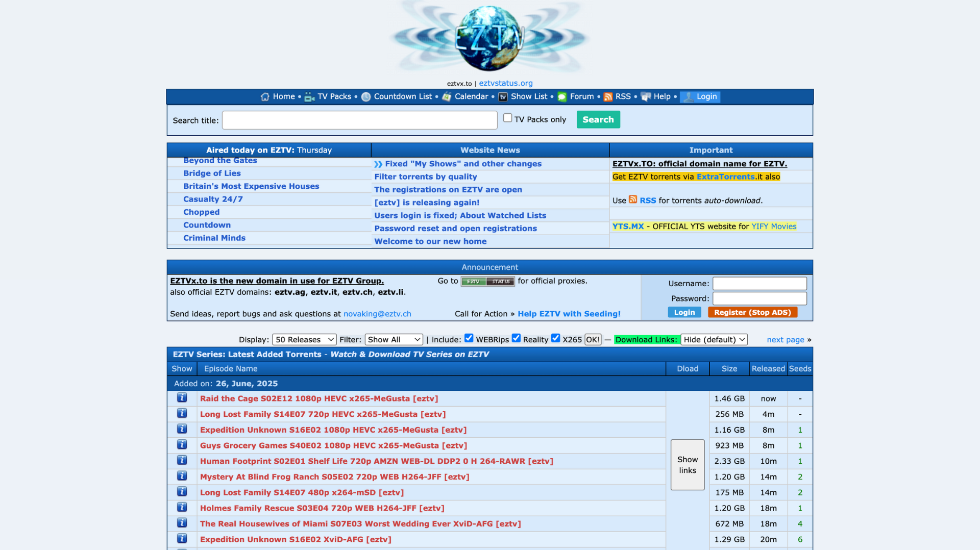
Task: Select the Calendar icon in the top menu
Action: [447, 97]
